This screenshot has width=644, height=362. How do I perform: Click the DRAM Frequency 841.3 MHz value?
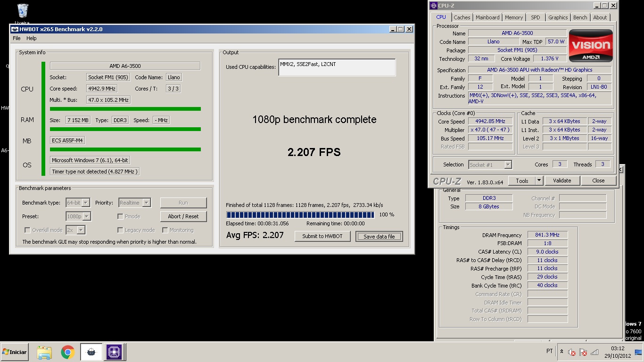pos(547,235)
